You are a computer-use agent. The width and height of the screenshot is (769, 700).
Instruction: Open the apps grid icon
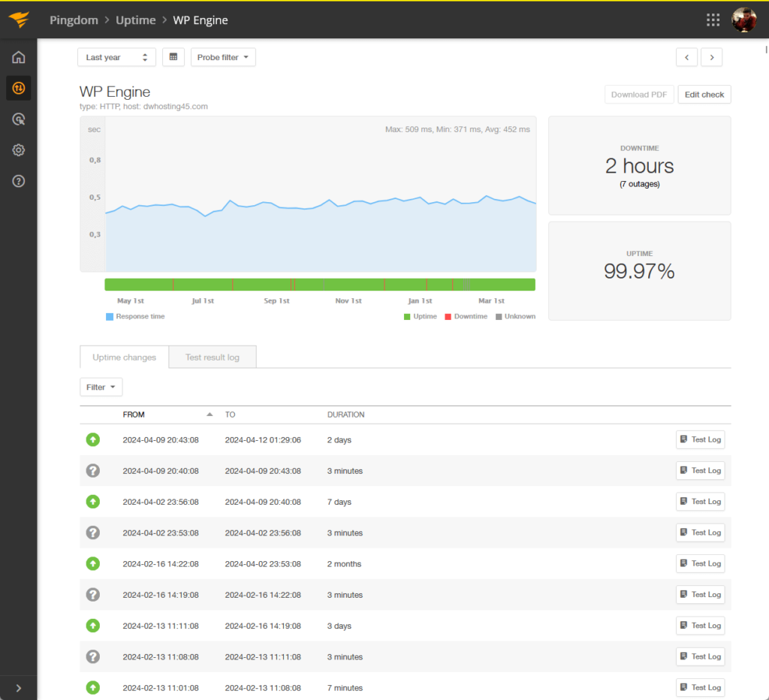pyautogui.click(x=713, y=20)
